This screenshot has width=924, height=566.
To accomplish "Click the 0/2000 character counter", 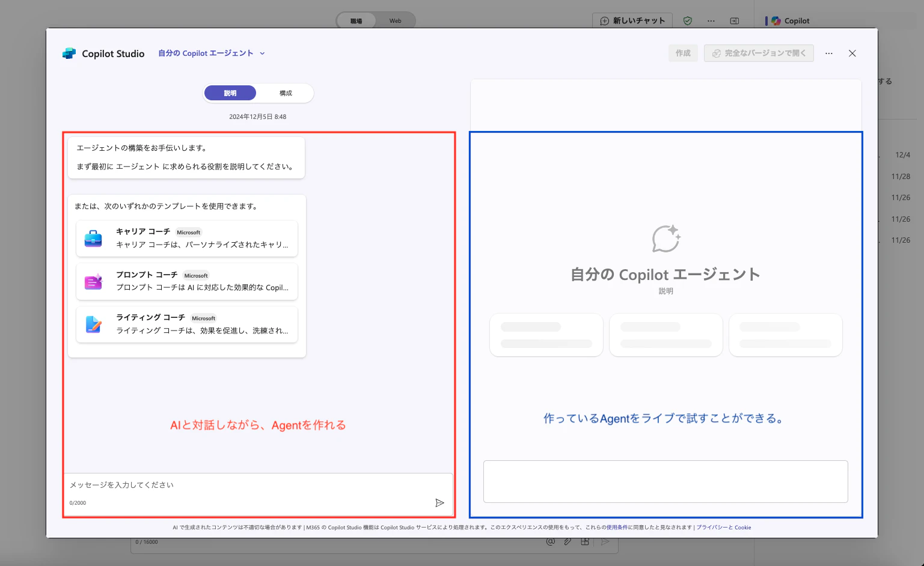I will [78, 503].
